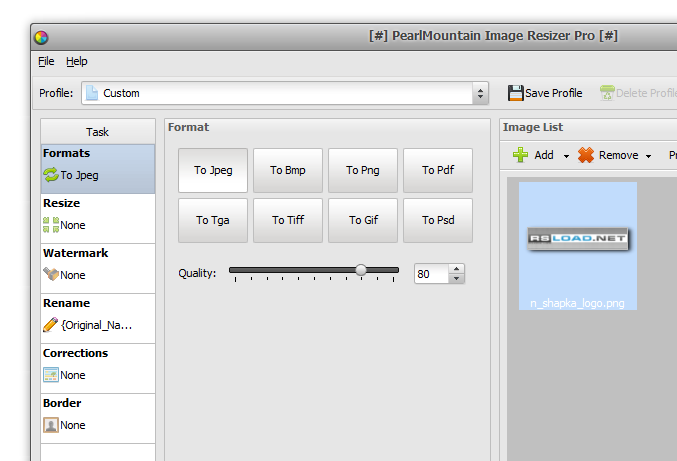677x461 pixels.
Task: Decrease Quality with the down spinner
Action: [456, 279]
